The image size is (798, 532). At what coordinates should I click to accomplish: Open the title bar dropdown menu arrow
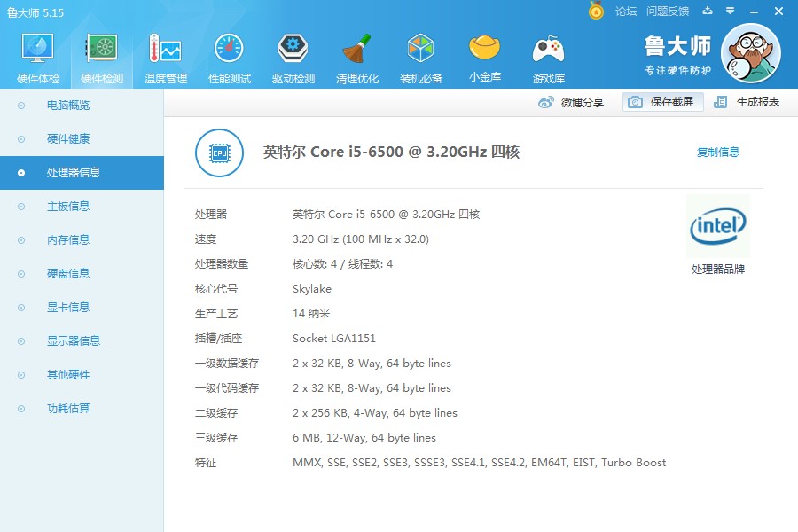731,11
